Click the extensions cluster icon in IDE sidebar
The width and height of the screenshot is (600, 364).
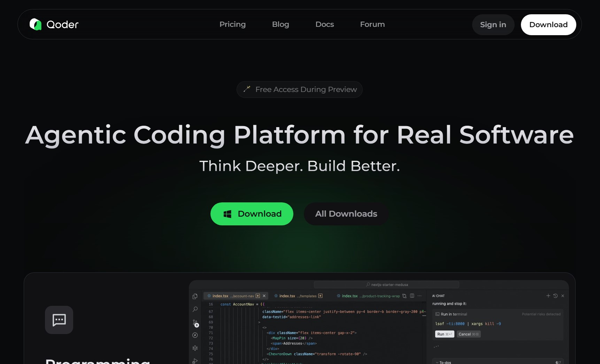pos(195,348)
